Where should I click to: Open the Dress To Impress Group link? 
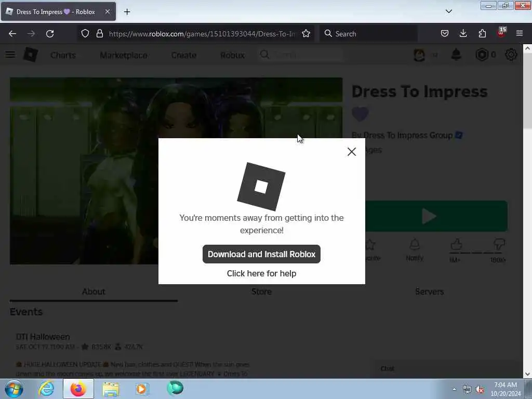(408, 136)
